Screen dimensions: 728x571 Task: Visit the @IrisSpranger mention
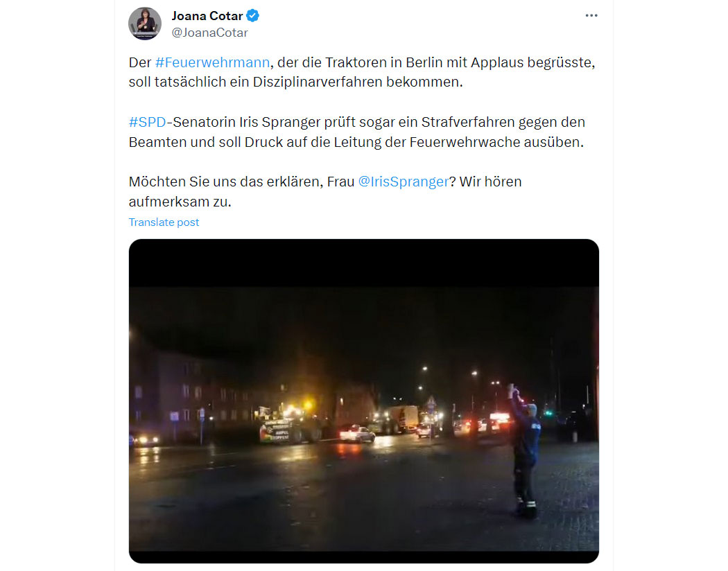coord(404,182)
